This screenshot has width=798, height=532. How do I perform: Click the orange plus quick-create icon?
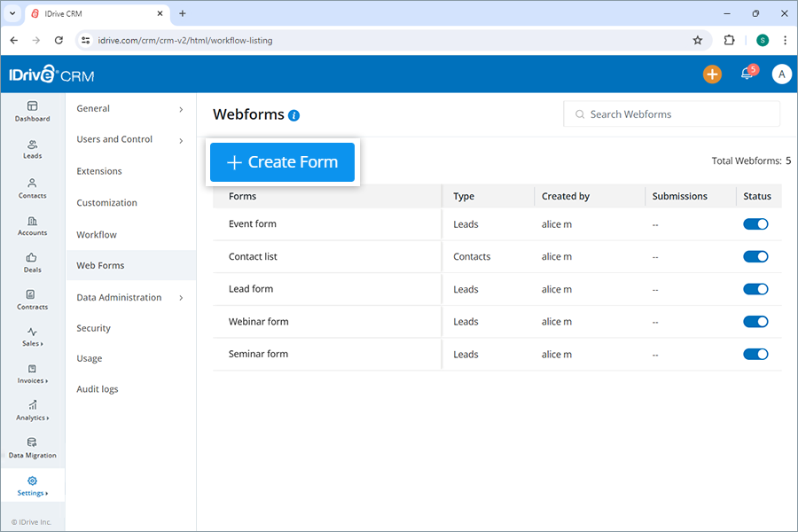point(712,74)
